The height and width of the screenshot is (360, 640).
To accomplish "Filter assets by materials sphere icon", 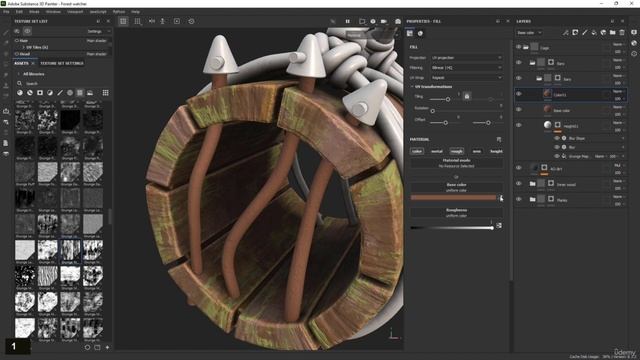I will point(20,93).
